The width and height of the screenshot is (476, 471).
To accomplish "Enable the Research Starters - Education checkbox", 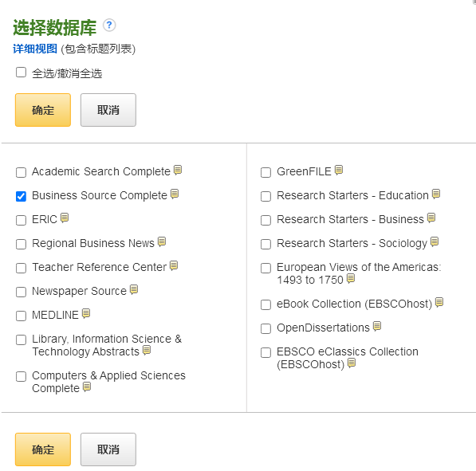I will (266, 196).
